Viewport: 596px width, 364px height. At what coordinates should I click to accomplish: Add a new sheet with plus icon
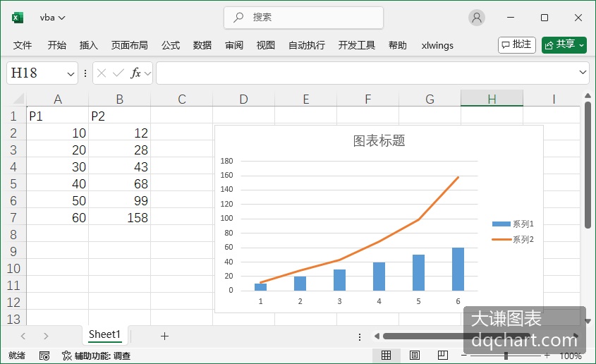[x=164, y=336]
